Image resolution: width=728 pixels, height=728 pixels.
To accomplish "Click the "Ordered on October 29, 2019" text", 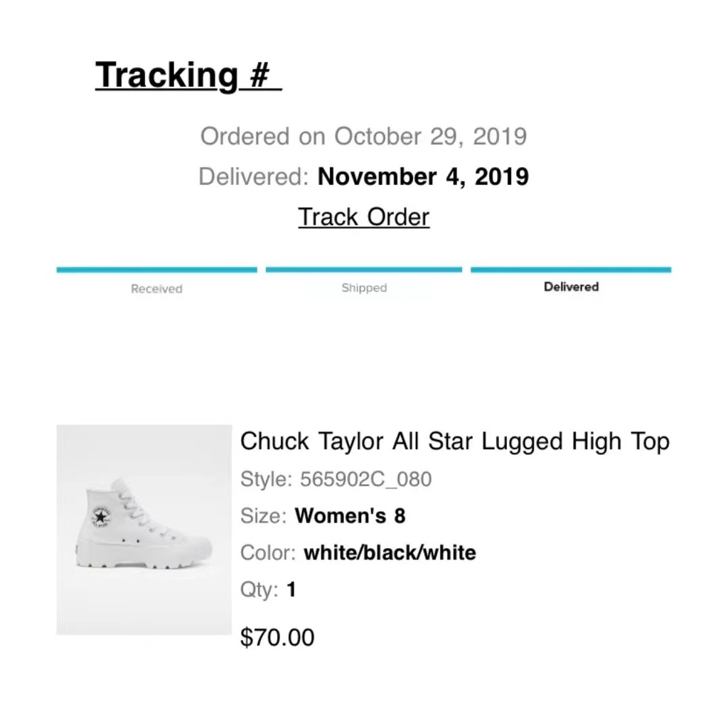I will click(x=363, y=136).
